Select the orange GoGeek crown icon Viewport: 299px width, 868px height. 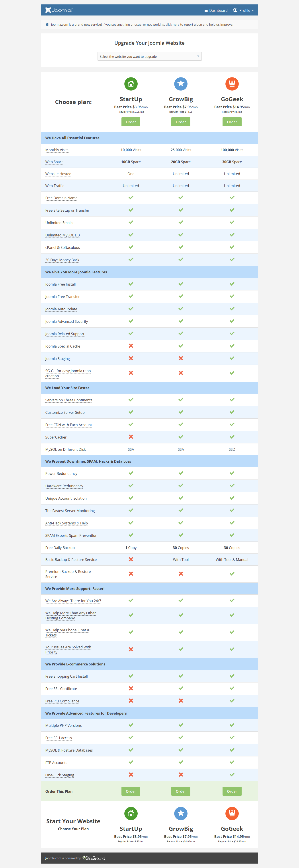[232, 83]
